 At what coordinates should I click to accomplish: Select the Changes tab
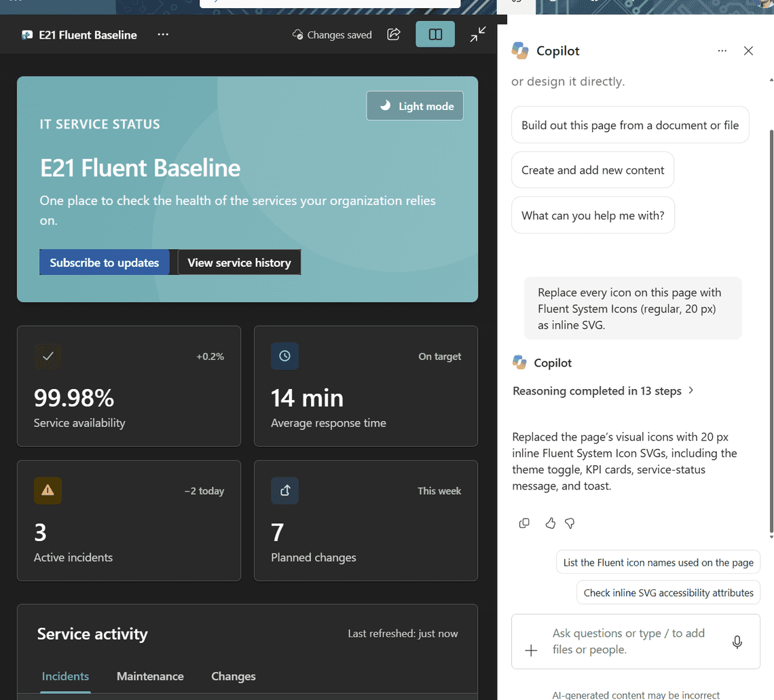click(234, 676)
